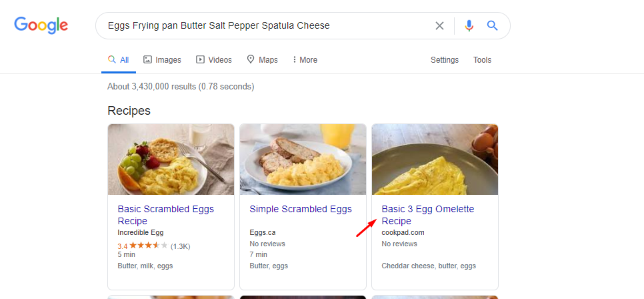Click the Google logo
This screenshot has height=299, width=644.
tap(41, 25)
